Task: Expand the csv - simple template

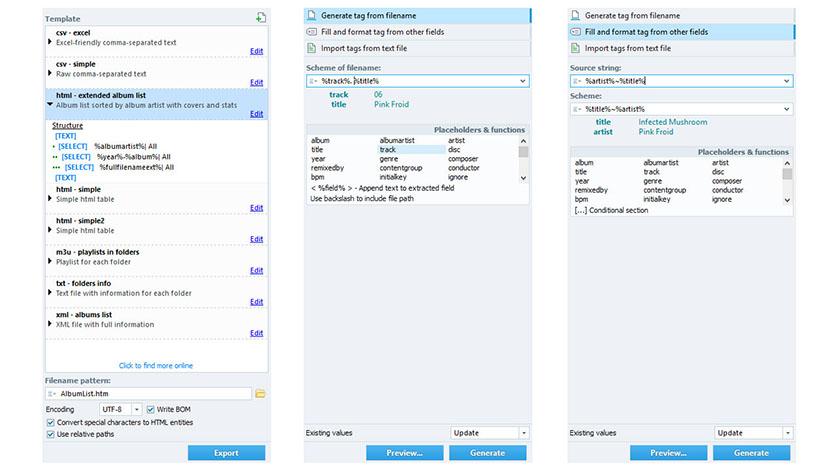Action: click(x=50, y=73)
